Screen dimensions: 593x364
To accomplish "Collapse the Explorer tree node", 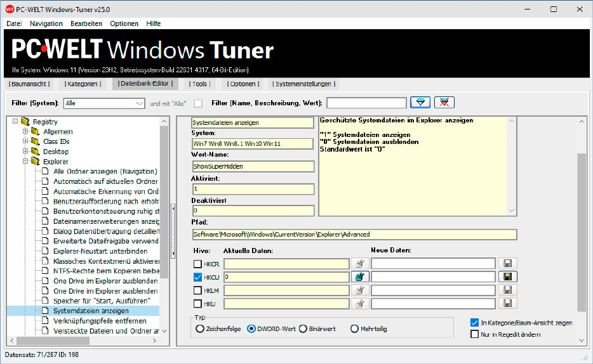I will click(25, 161).
